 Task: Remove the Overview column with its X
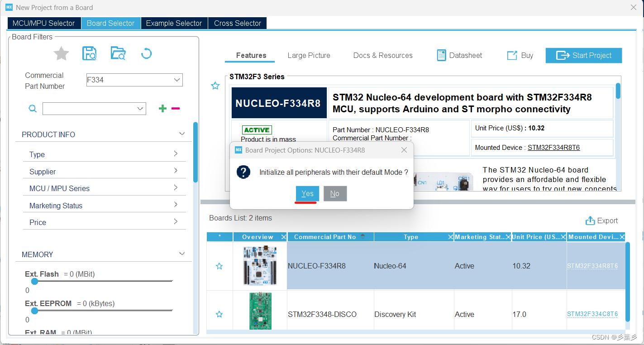pyautogui.click(x=283, y=237)
